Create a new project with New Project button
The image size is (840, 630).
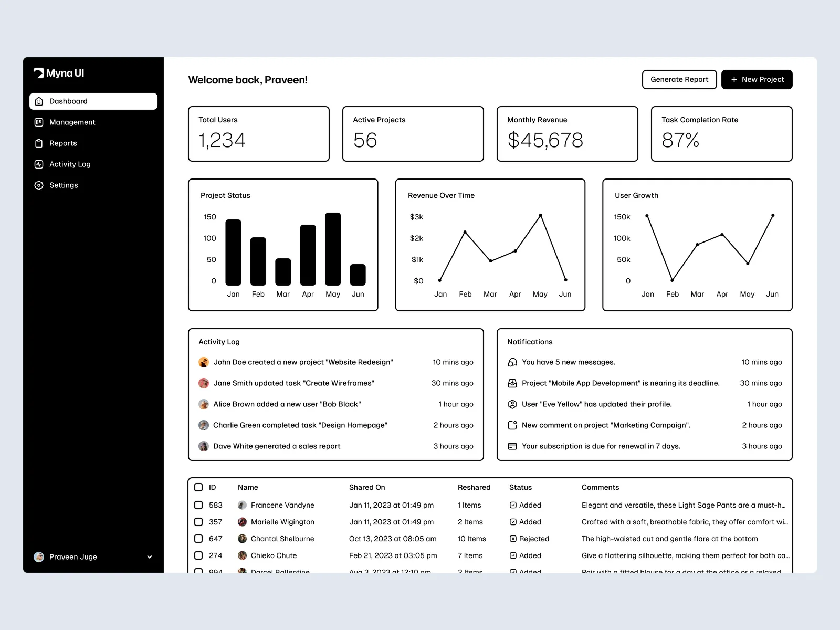point(757,80)
